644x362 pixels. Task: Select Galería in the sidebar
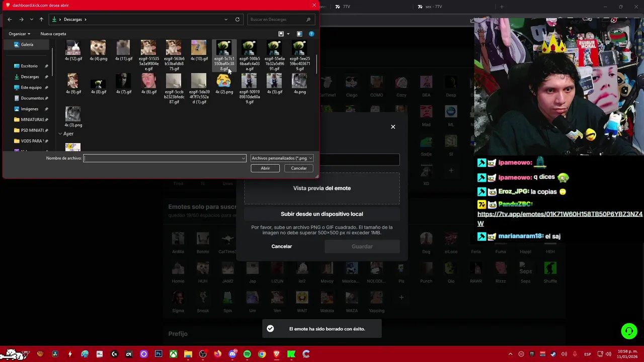[27, 44]
